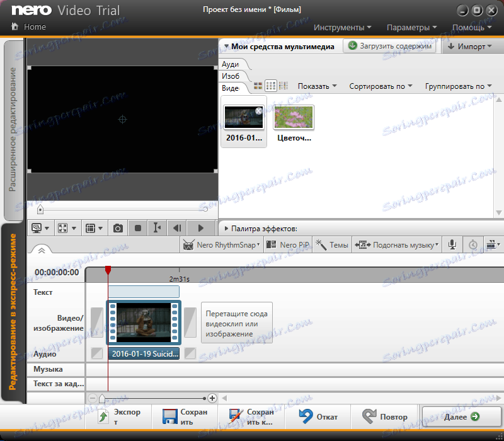Open Nero PiP tool
Image resolution: width=504 pixels, height=441 pixels.
pyautogui.click(x=288, y=245)
